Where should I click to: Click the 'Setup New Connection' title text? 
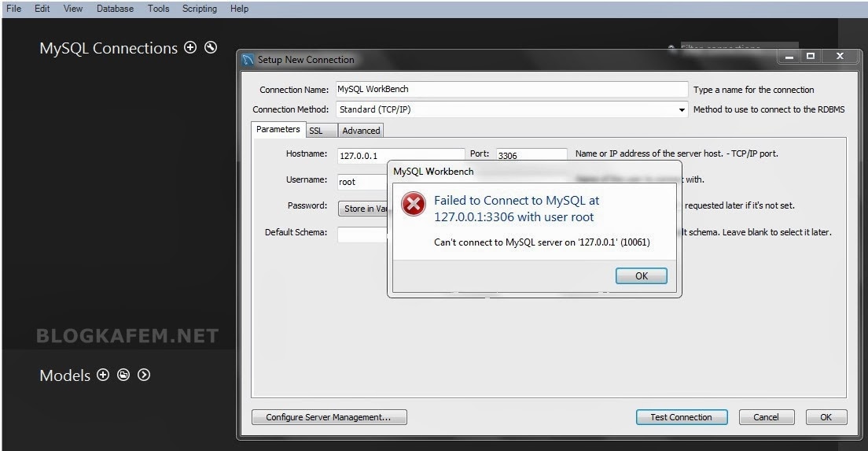pos(306,60)
